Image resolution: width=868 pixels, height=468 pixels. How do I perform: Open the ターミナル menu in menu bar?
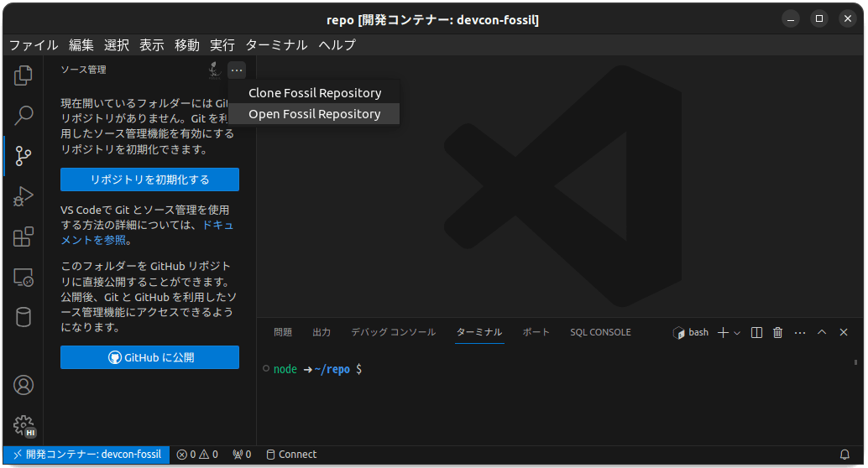276,44
